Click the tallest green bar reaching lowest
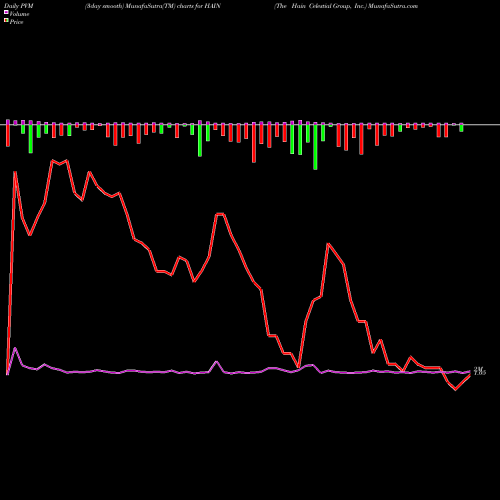This screenshot has width=500, height=500. (x=315, y=147)
